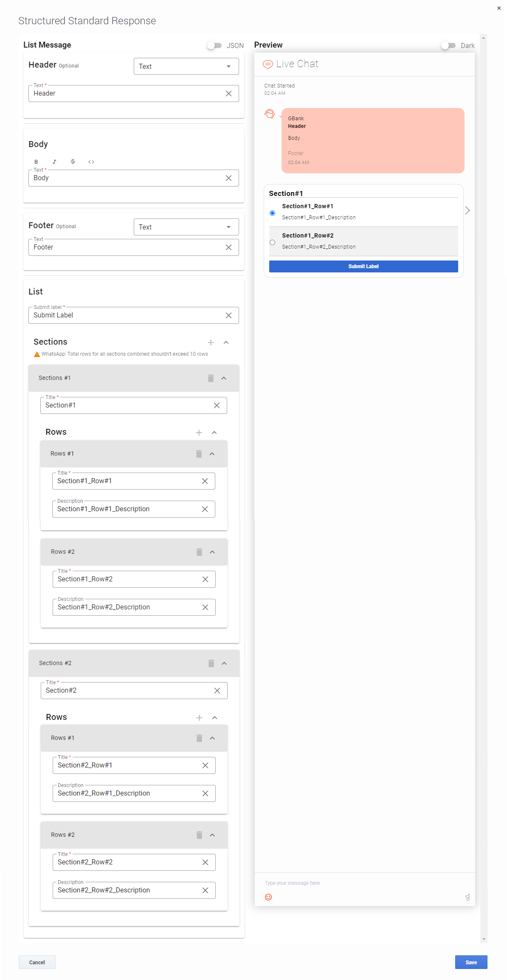The height and width of the screenshot is (980, 507).
Task: Add a new section with plus icon
Action: coord(211,343)
